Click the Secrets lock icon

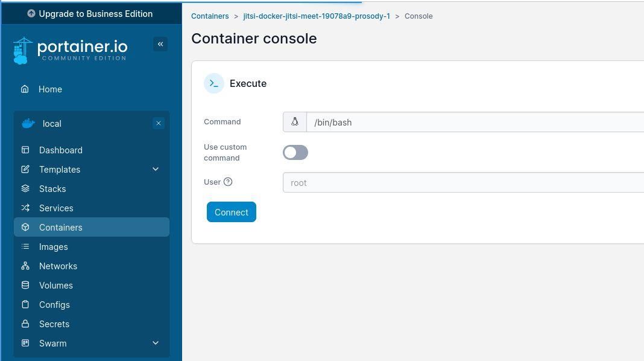pyautogui.click(x=25, y=324)
